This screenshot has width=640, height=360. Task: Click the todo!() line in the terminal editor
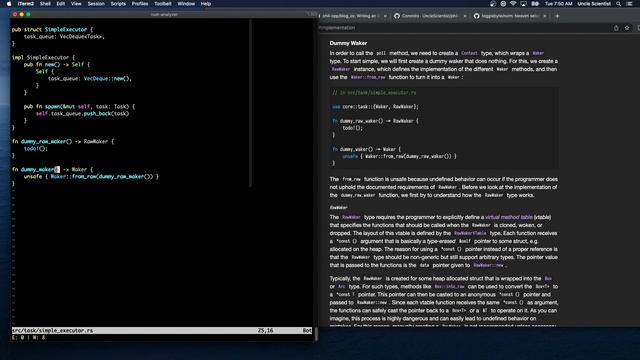36,149
